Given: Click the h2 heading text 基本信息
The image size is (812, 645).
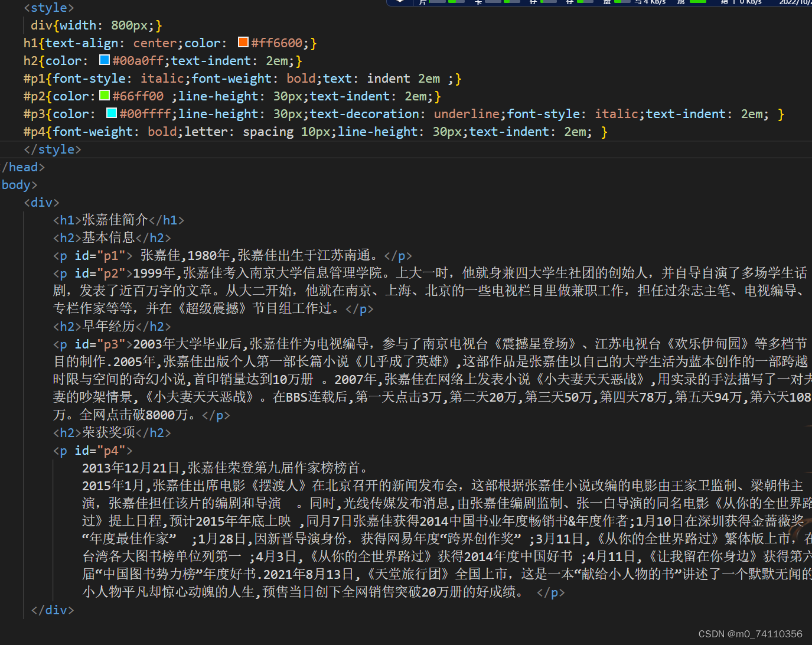Looking at the screenshot, I should pyautogui.click(x=109, y=237).
